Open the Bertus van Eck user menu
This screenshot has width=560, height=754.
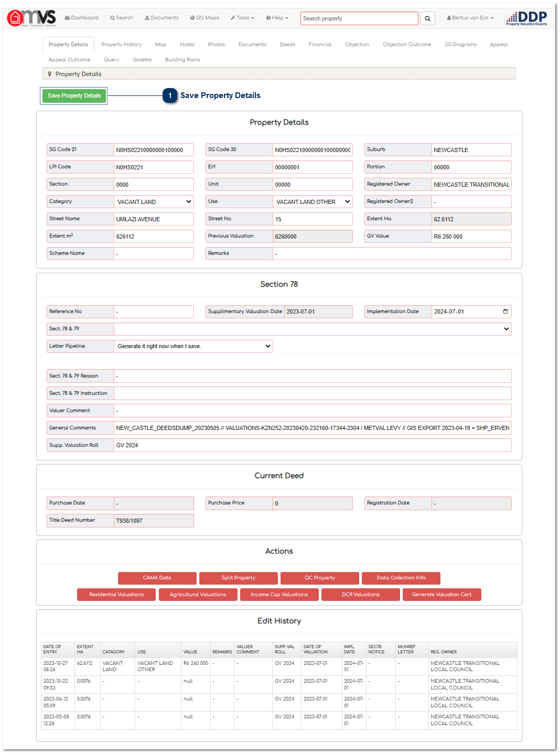pyautogui.click(x=470, y=18)
